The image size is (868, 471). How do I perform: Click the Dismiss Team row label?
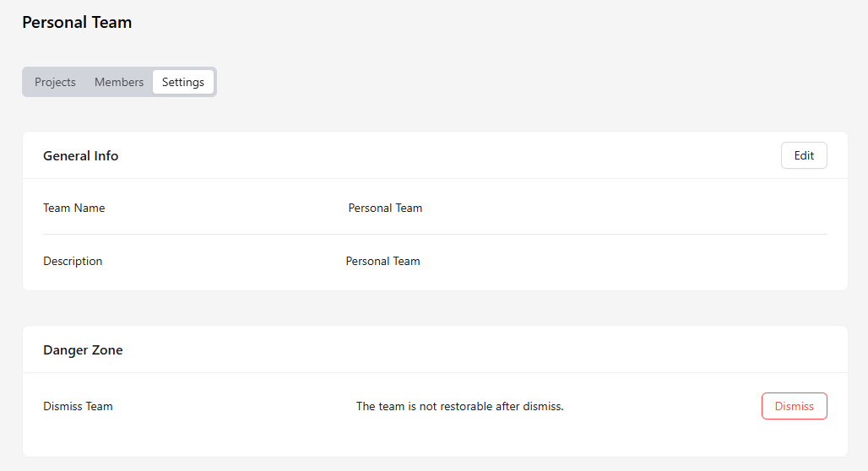(x=78, y=406)
